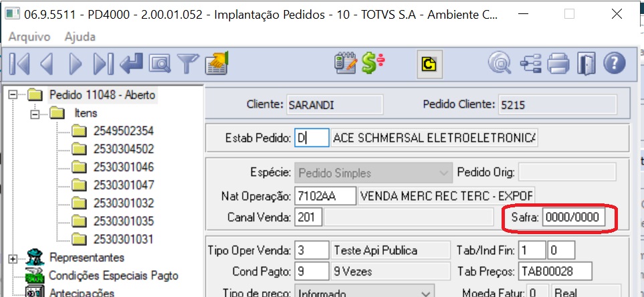Click VENDA MERC REC TERC description
This screenshot has height=297, width=644.
[447, 196]
